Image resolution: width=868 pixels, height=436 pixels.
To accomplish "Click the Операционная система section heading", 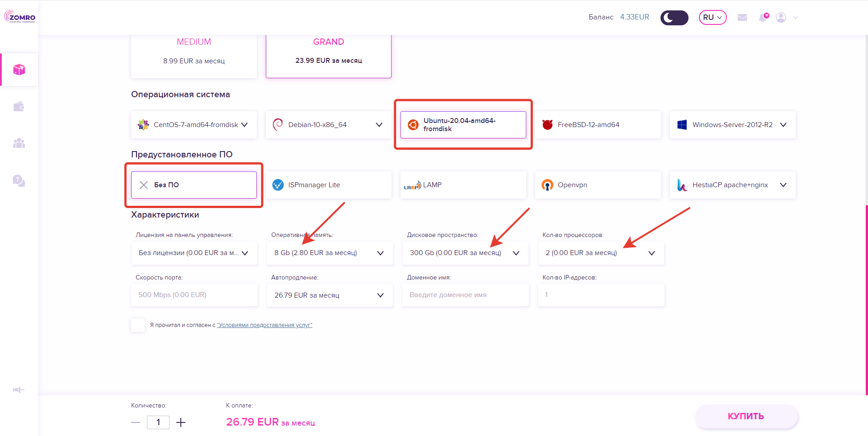I will point(180,95).
